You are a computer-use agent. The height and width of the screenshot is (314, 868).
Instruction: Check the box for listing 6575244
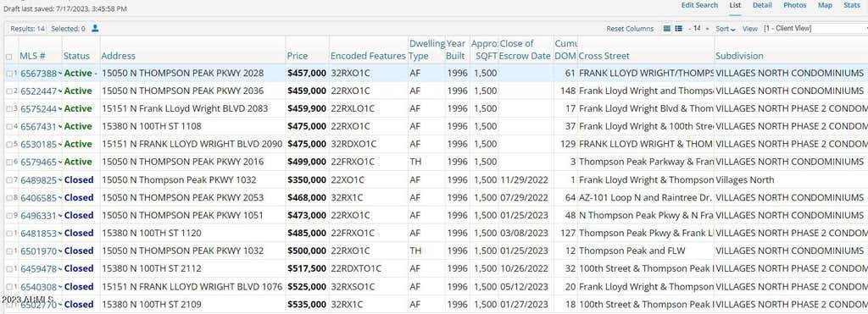click(8, 109)
